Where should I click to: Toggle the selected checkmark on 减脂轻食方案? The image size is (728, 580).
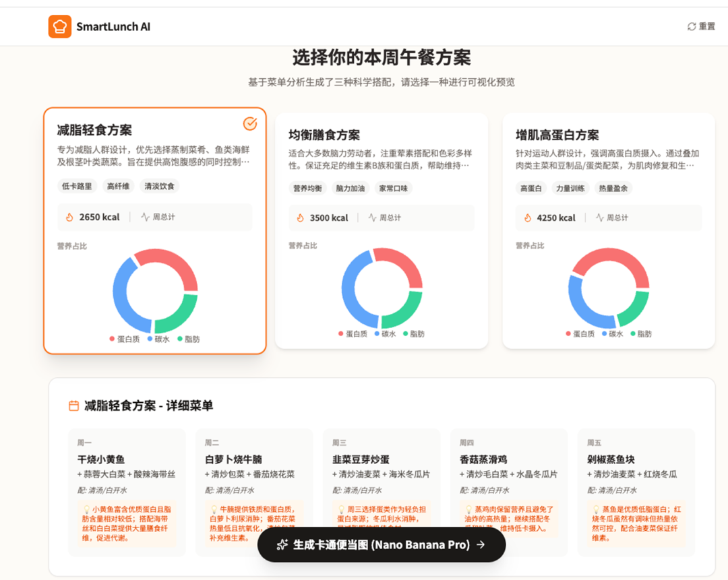pos(250,123)
